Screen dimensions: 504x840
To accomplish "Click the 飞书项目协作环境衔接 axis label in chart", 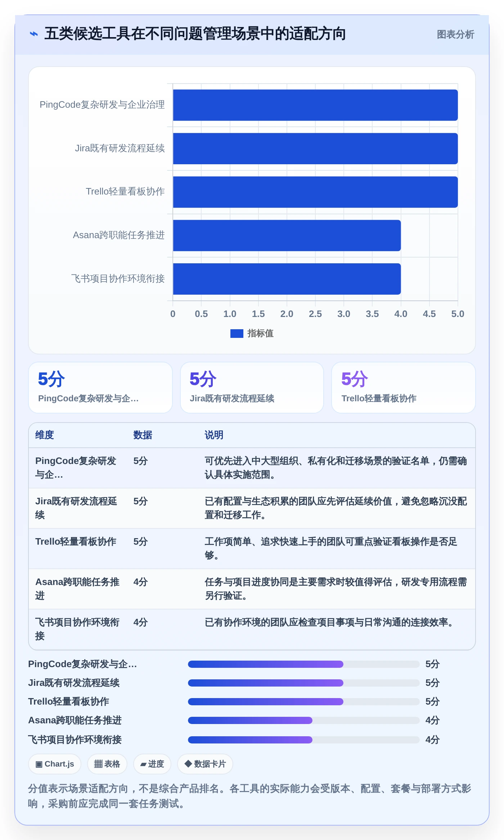I will (118, 279).
